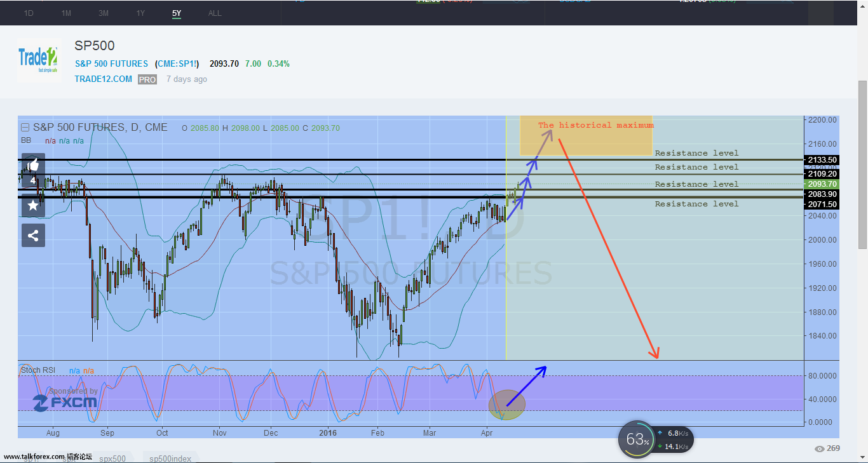Open the CME:SP1! ticker link
Screen dimensions: 868x463
[x=177, y=64]
